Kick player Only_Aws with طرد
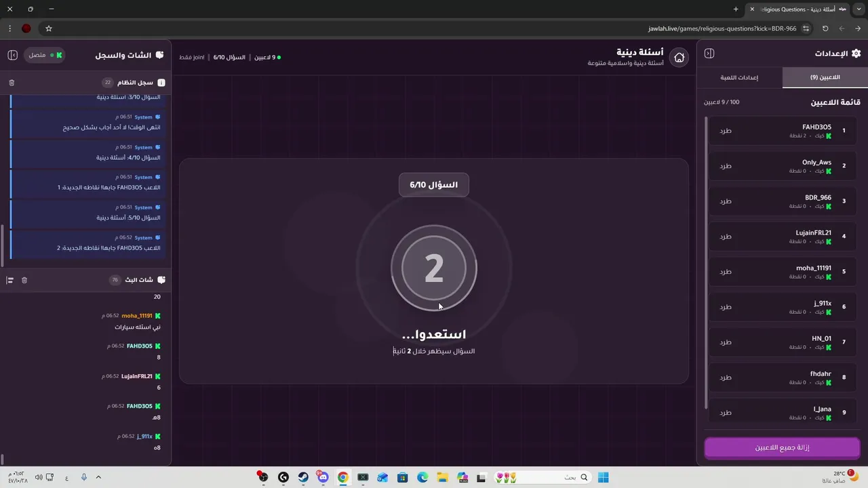This screenshot has width=868, height=488. [726, 165]
